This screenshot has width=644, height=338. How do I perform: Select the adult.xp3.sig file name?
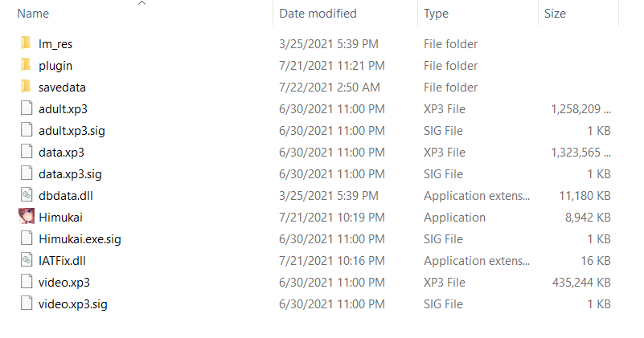click(x=72, y=130)
